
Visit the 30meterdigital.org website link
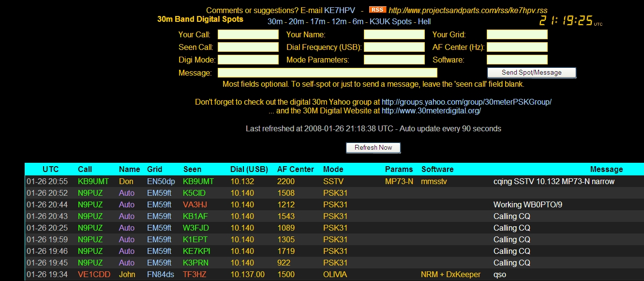click(431, 111)
